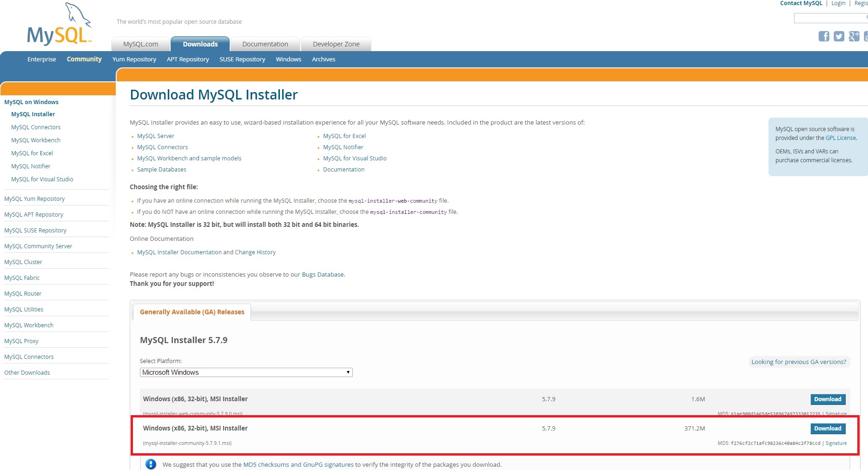868x470 pixels.
Task: Download the 371.2M community installer
Action: [828, 429]
